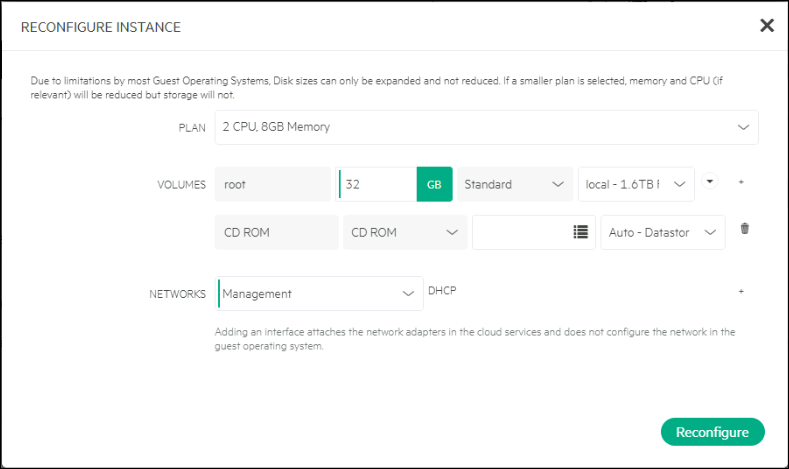Screen dimensions: 789x469
Task: Close the Reconfigure Instance dialog
Action: coord(766,25)
